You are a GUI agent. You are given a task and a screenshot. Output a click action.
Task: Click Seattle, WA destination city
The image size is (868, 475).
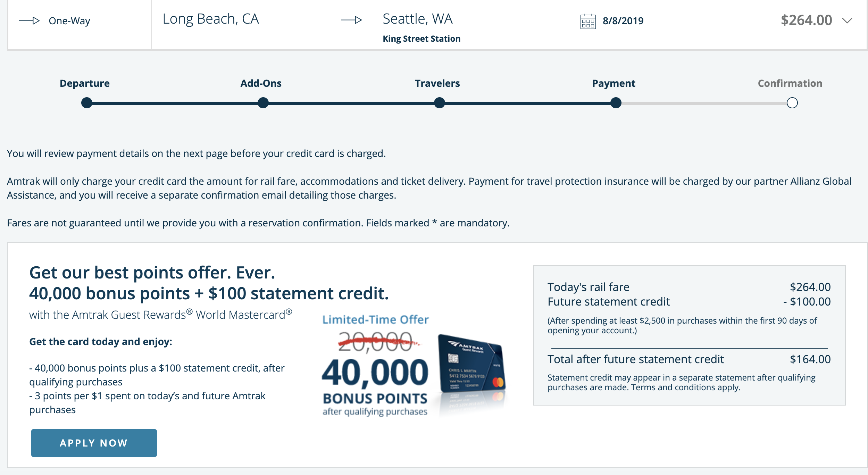[x=418, y=19]
